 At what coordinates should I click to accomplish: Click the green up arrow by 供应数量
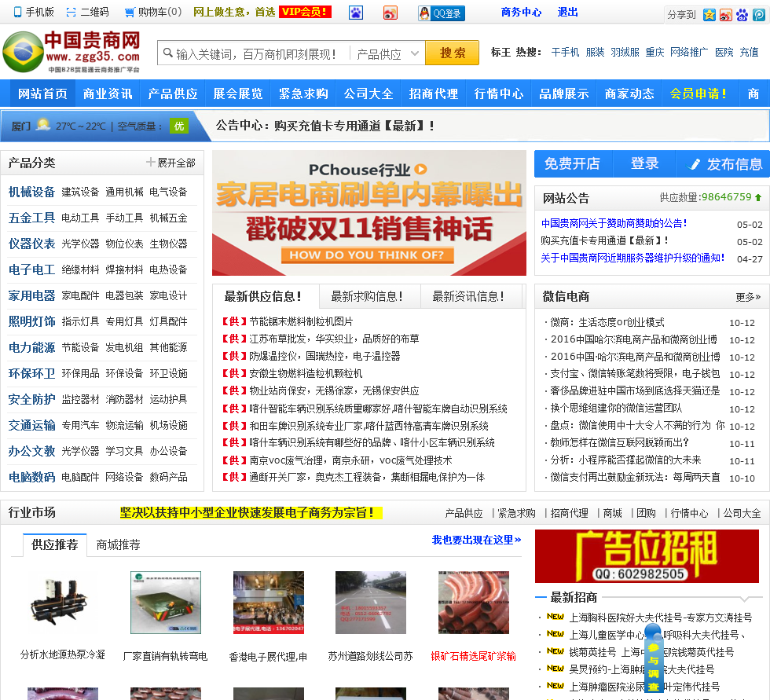tap(758, 197)
